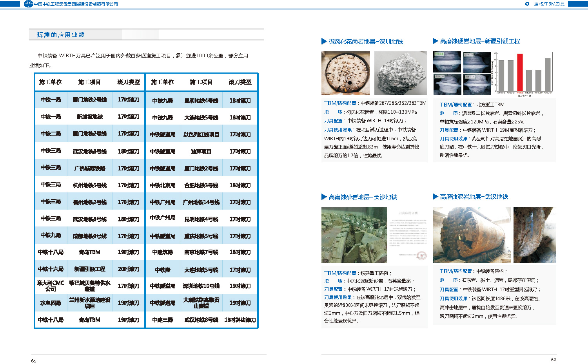Viewport: 588px width, 364px height.
Task: Open the granite rock sample photo
Action: 401,73
